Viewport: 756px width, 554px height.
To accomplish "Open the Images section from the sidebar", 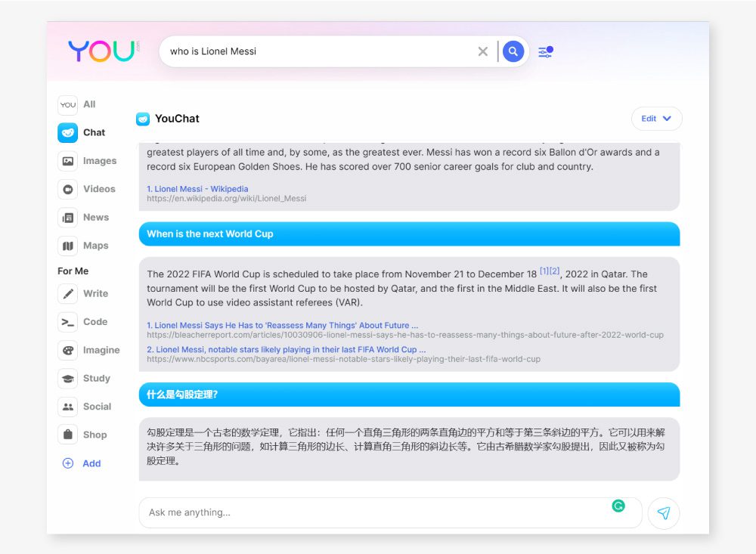I will click(68, 161).
